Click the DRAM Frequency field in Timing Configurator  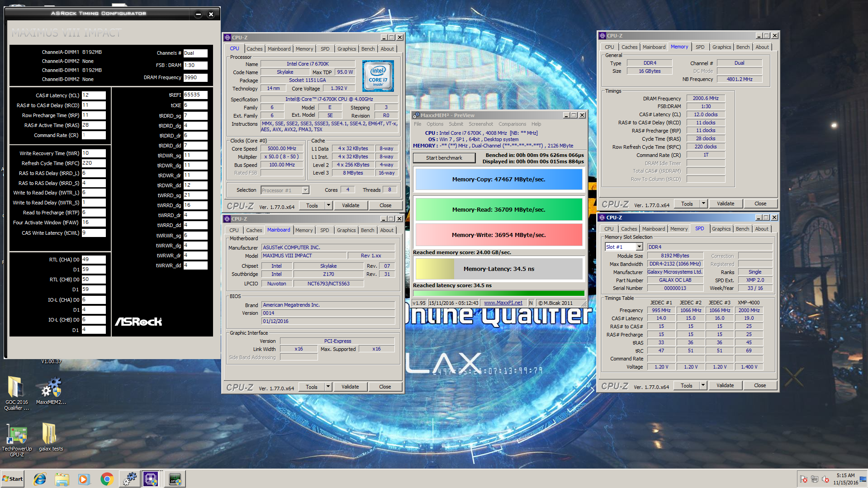(195, 77)
